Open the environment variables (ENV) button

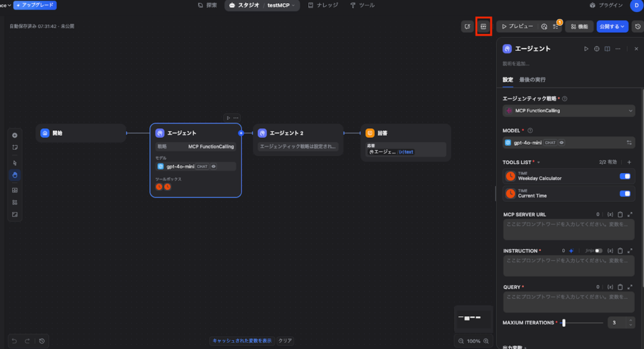(483, 26)
